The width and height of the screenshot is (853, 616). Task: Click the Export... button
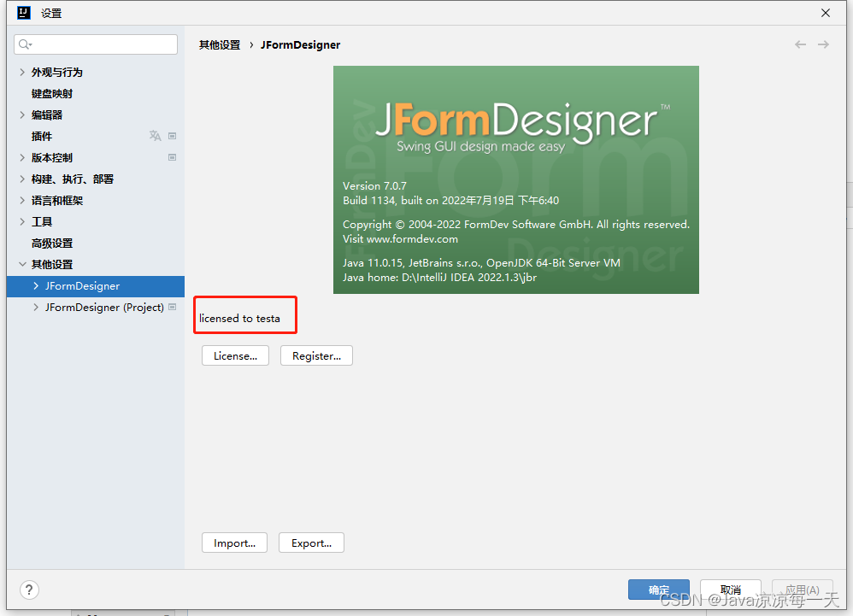tap(311, 543)
